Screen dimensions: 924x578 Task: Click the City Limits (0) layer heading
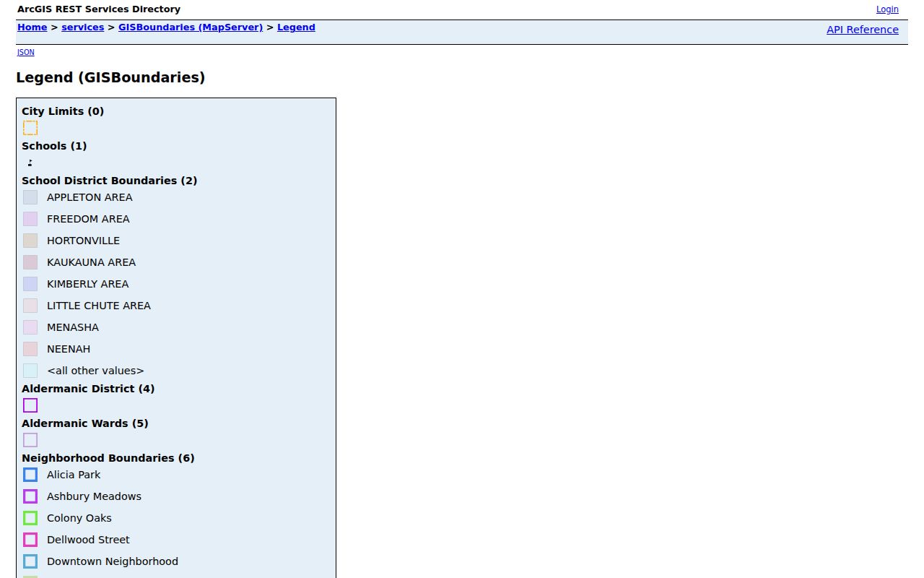pos(63,111)
